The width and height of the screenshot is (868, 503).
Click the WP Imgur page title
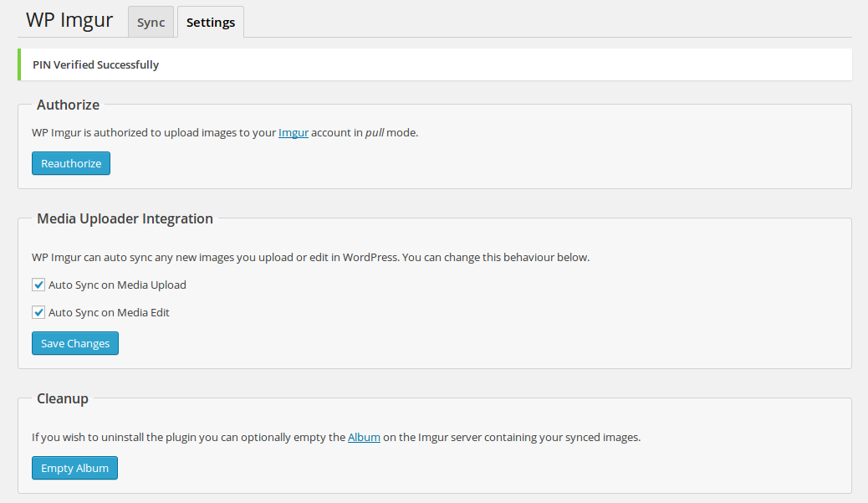69,20
